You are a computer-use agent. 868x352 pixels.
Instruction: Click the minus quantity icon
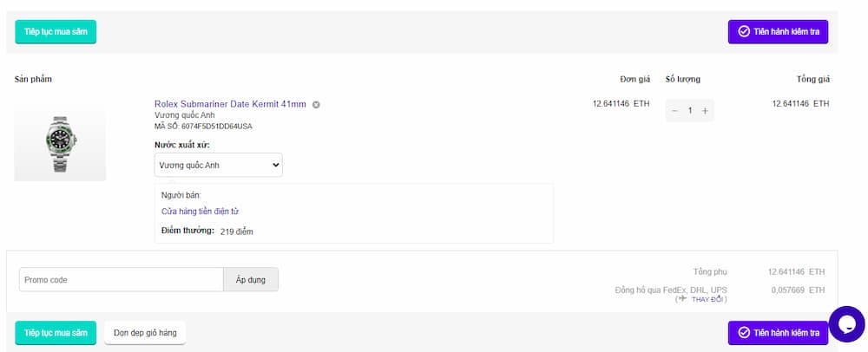point(674,111)
